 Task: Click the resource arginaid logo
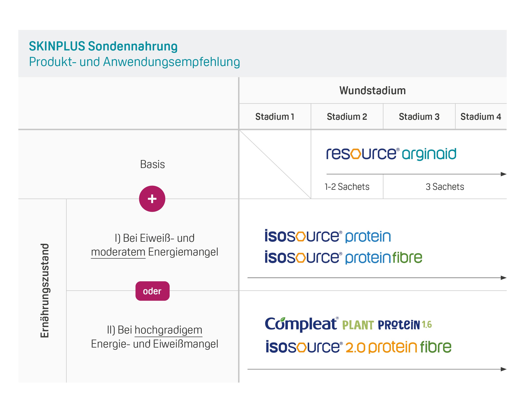(x=391, y=154)
